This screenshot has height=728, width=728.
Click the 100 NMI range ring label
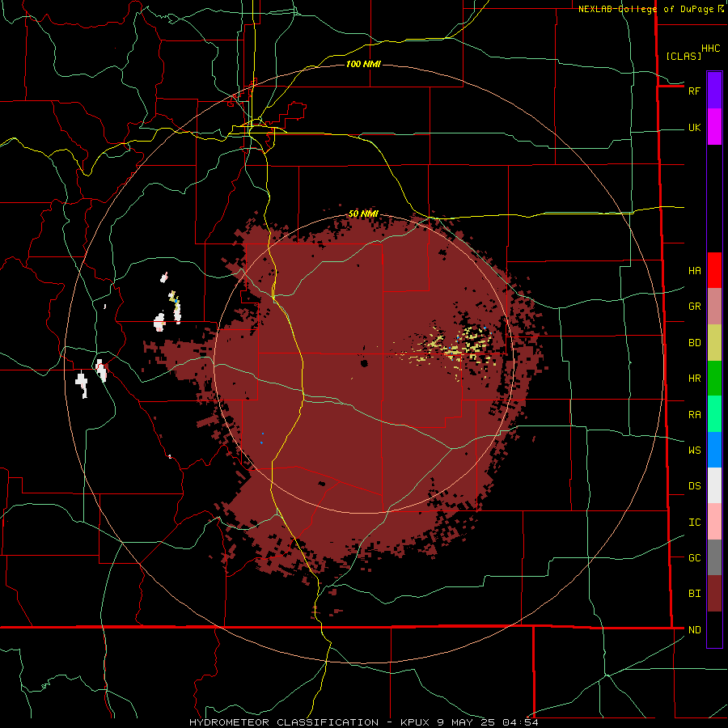tap(363, 64)
